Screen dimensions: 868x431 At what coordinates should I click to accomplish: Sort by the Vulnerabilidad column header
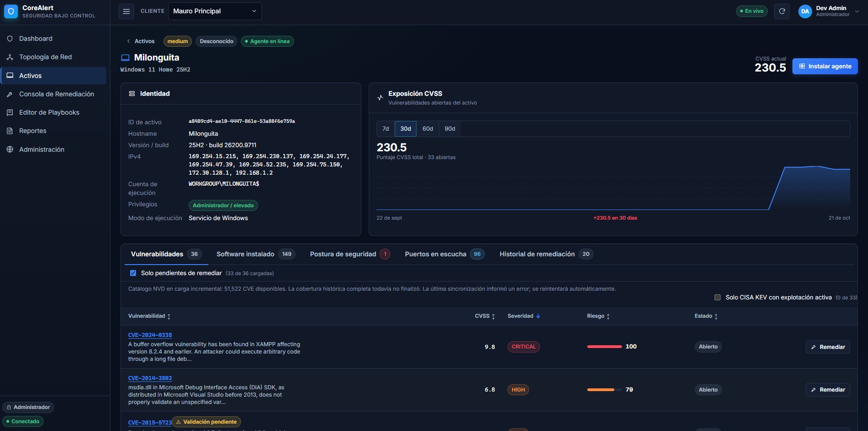(x=149, y=316)
